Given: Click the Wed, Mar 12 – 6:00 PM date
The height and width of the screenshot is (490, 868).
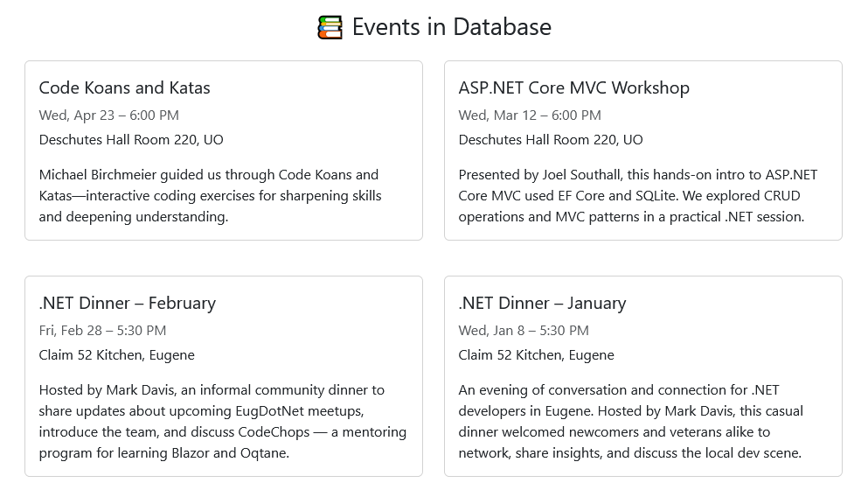Looking at the screenshot, I should coord(530,115).
